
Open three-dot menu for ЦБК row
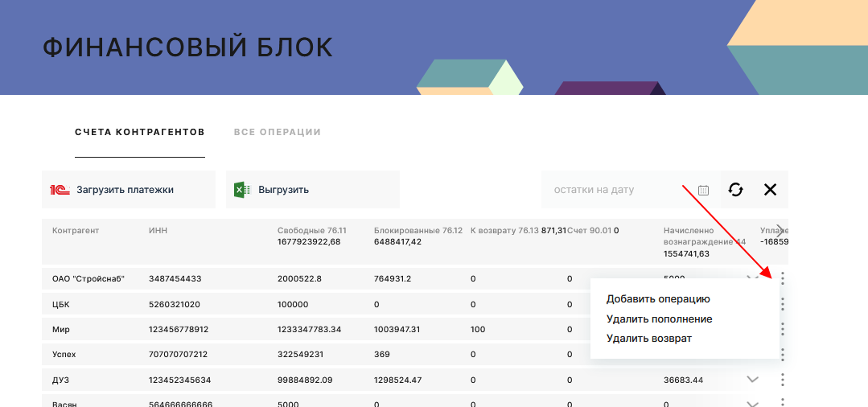point(782,304)
